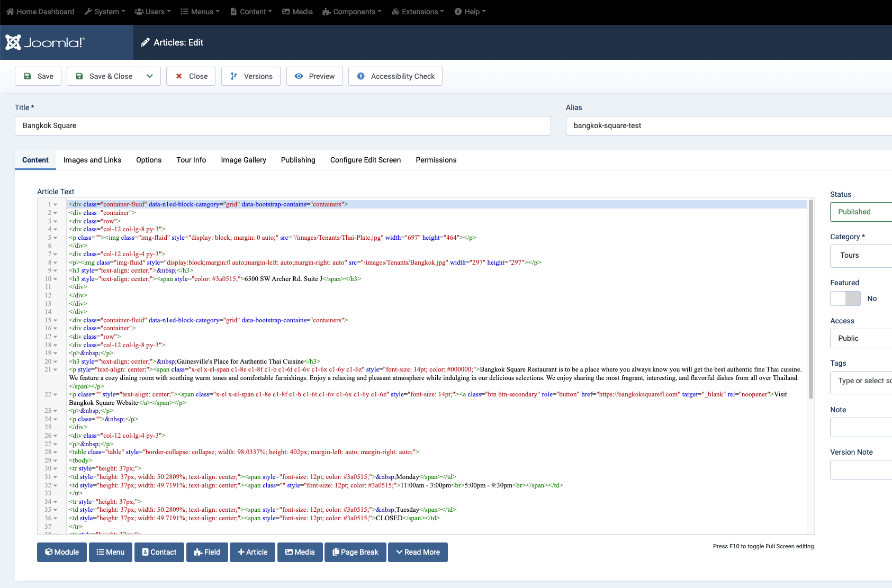
Task: Click the Joomla logo icon
Action: coord(13,42)
